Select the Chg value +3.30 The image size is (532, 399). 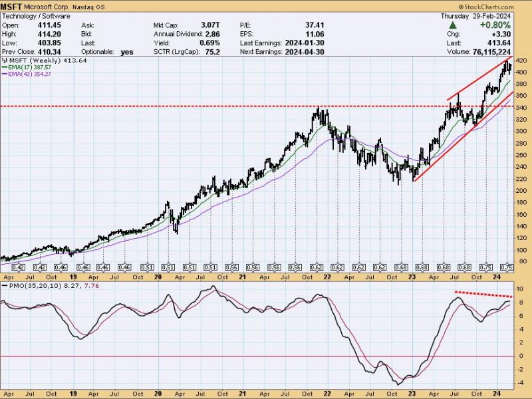click(501, 34)
